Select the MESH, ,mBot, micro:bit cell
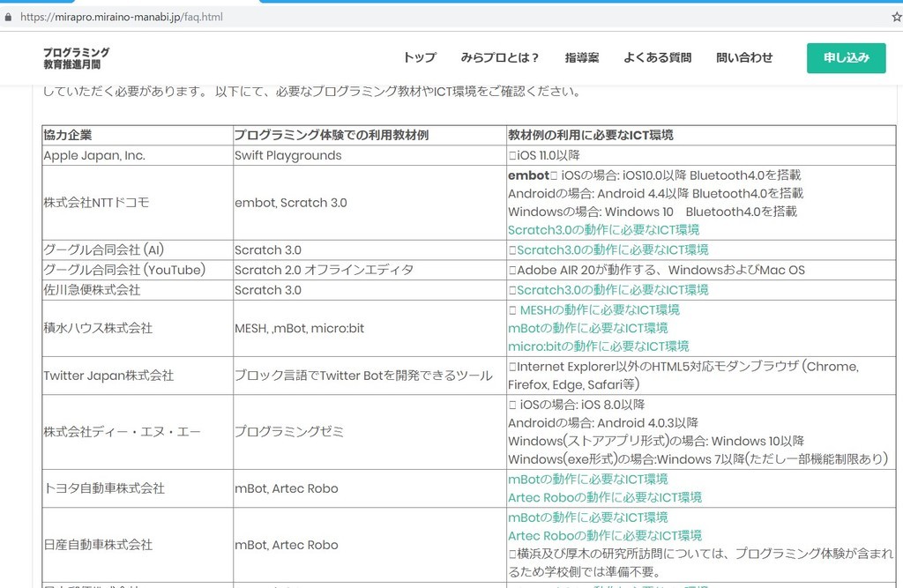 tap(369, 328)
